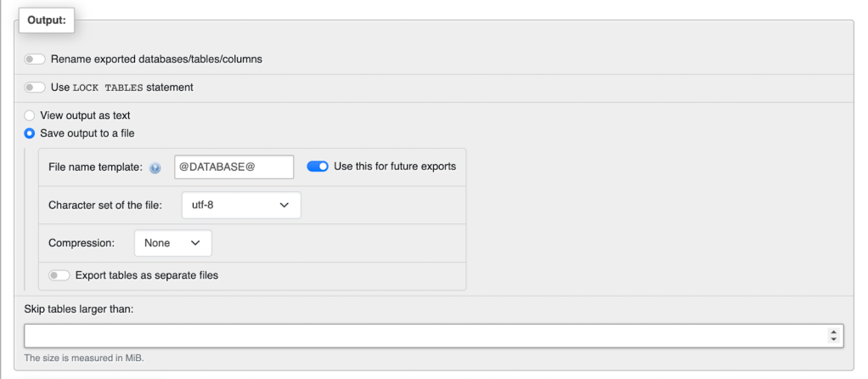The image size is (868, 379).
Task: Enable Rename exported databases/tables/columns switch
Action: pyautogui.click(x=35, y=59)
